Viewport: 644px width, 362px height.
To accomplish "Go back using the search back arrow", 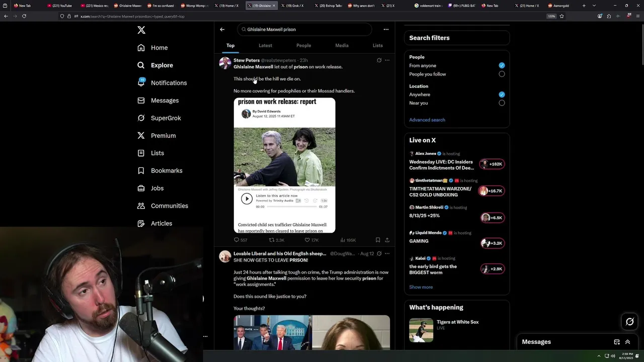I will click(222, 29).
